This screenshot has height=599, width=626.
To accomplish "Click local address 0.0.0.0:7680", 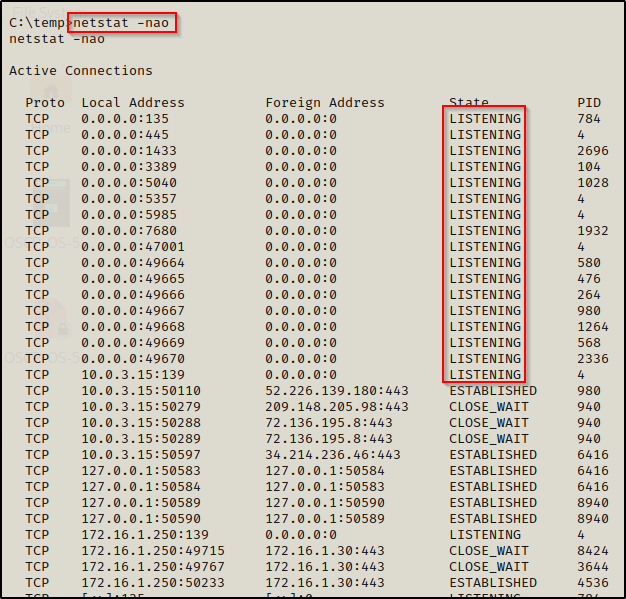I will [129, 230].
